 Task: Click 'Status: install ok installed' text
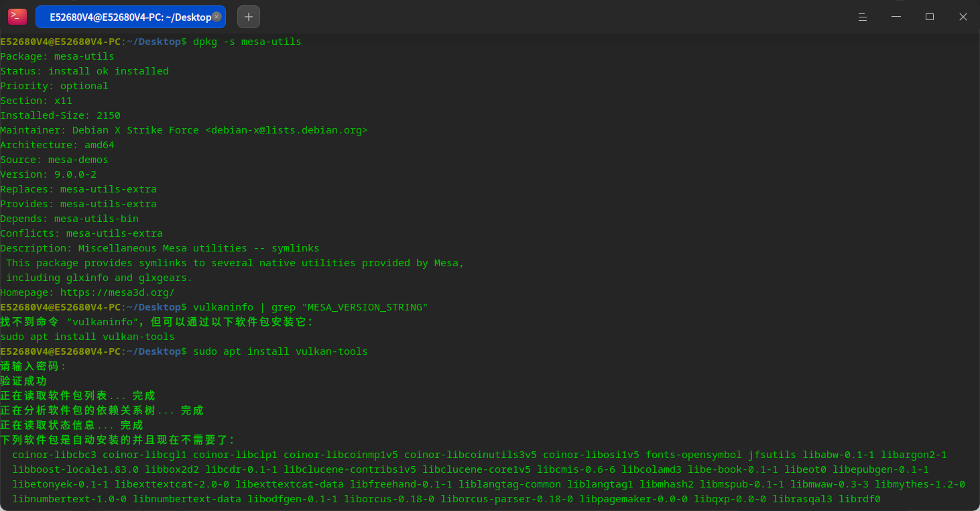point(84,71)
